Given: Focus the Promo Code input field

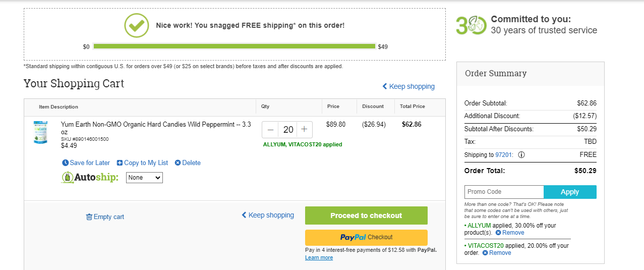Looking at the screenshot, I should [x=504, y=192].
